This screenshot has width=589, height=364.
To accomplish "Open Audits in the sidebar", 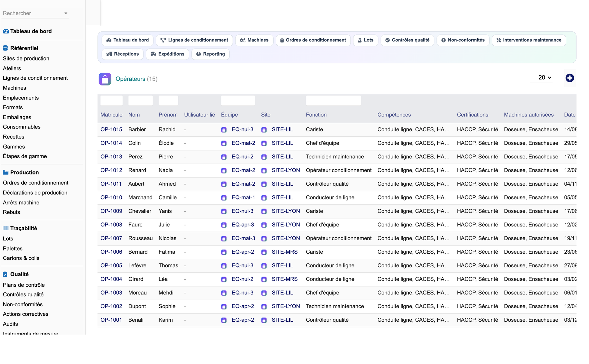I will (x=10, y=324).
